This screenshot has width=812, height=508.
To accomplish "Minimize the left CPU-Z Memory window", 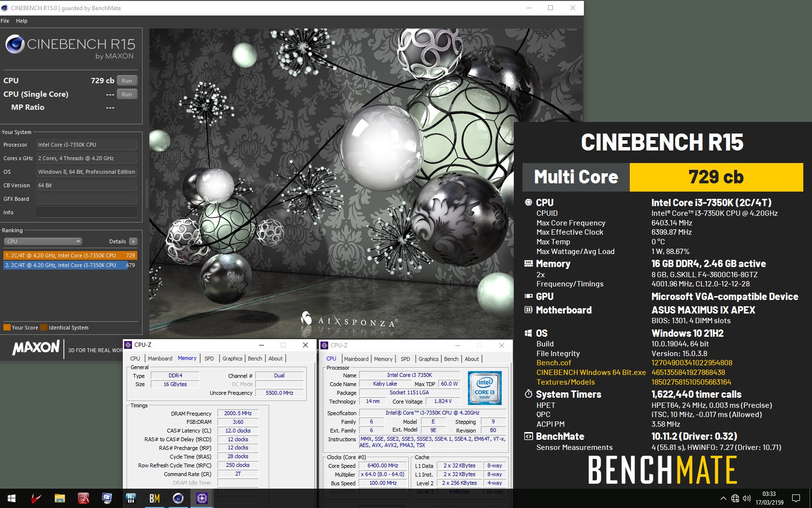I will tap(261, 345).
